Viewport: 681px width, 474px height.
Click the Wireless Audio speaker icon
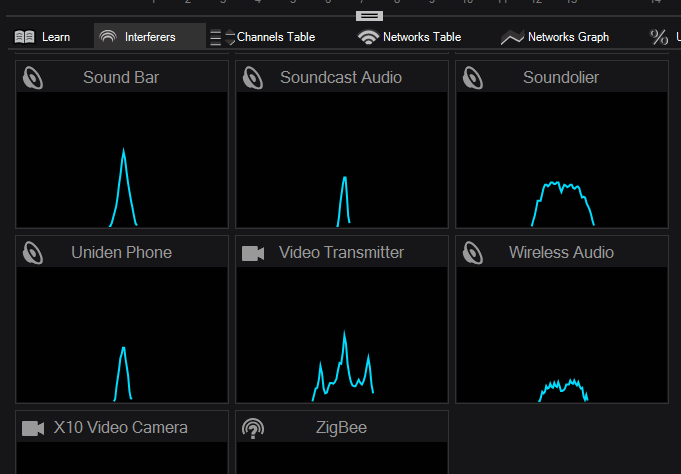pyautogui.click(x=473, y=253)
